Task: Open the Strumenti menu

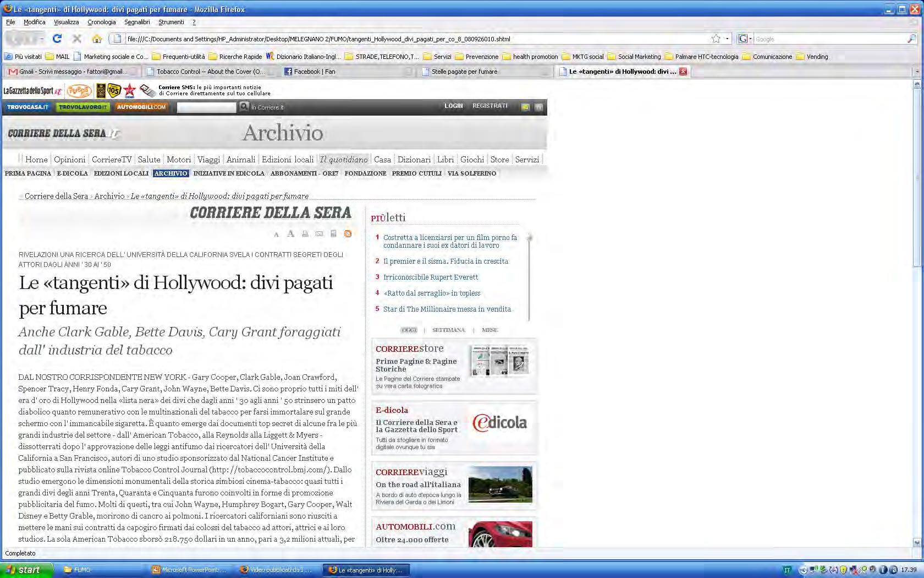Action: 171,22
